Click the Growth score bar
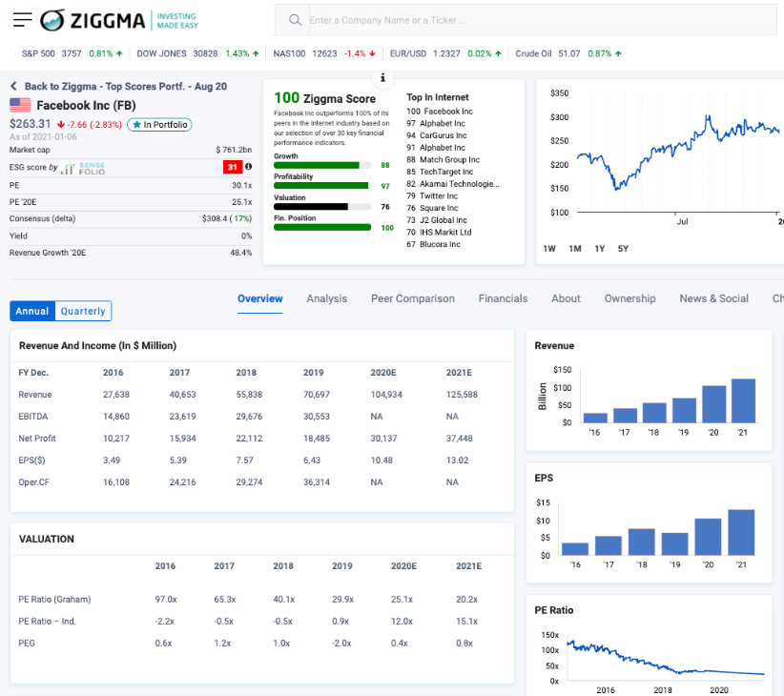 point(322,165)
